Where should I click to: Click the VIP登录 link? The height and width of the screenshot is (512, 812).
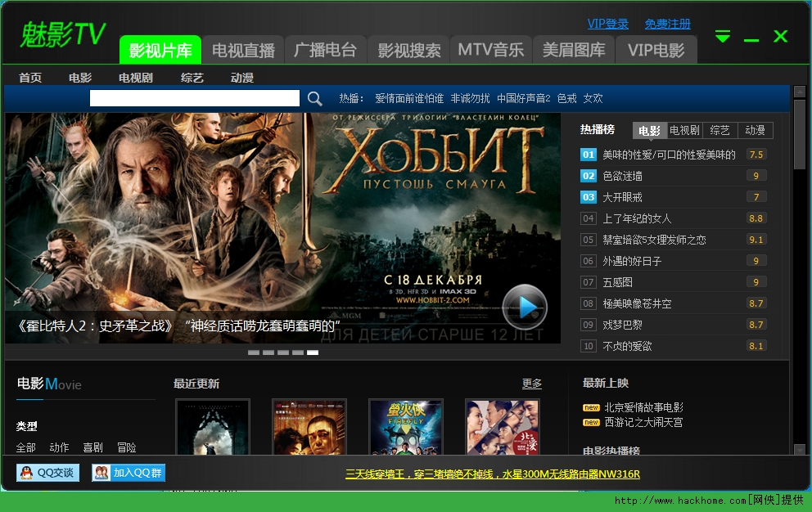point(607,24)
